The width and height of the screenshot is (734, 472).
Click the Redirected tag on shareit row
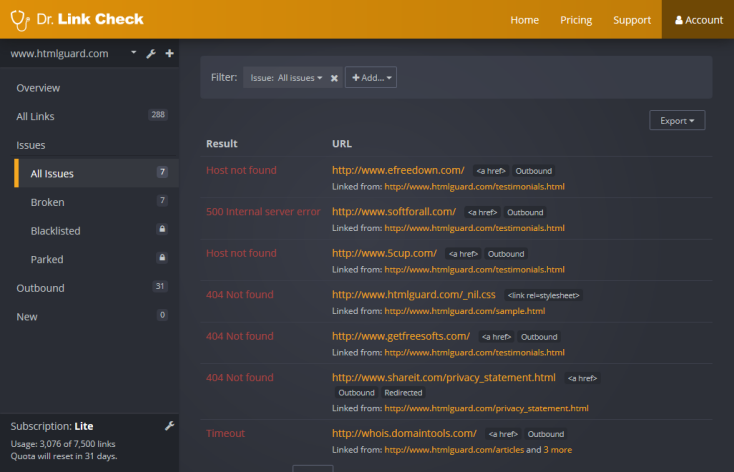(x=403, y=393)
